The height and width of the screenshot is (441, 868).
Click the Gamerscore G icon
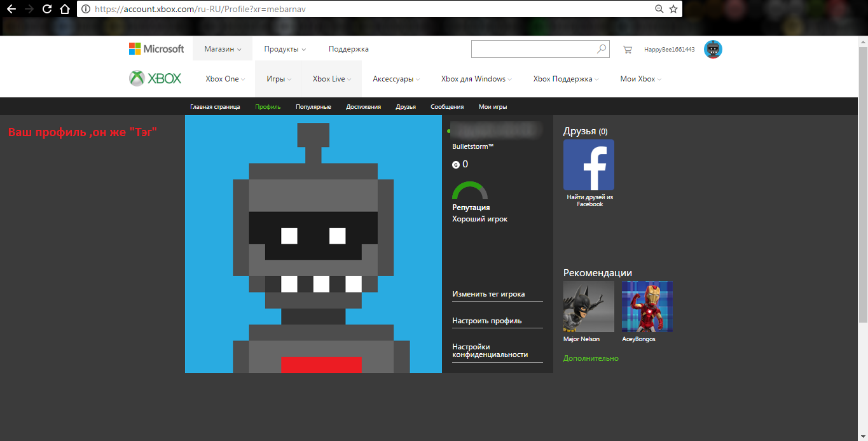pyautogui.click(x=455, y=165)
